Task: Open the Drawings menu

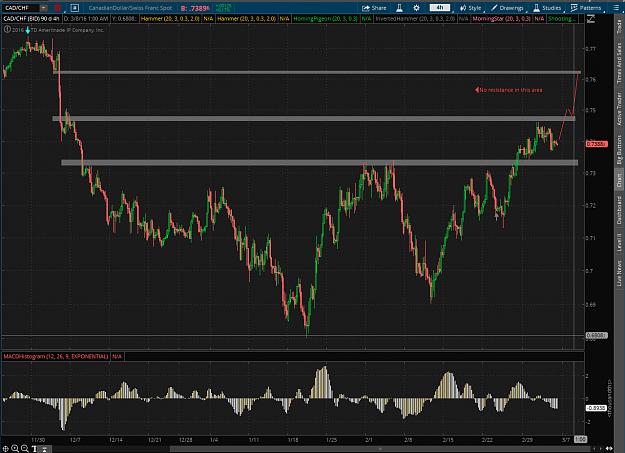Action: (507, 8)
